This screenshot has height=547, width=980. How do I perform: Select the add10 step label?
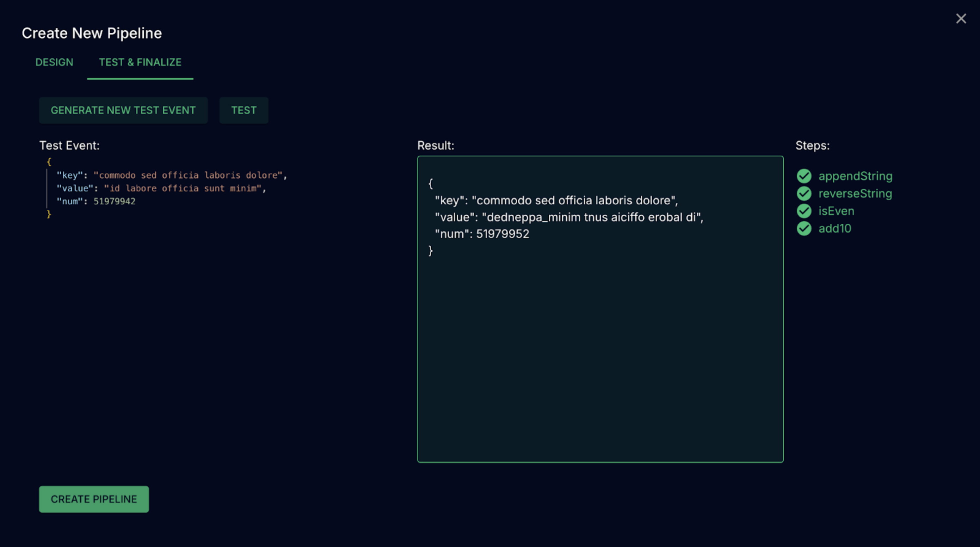[x=835, y=229]
